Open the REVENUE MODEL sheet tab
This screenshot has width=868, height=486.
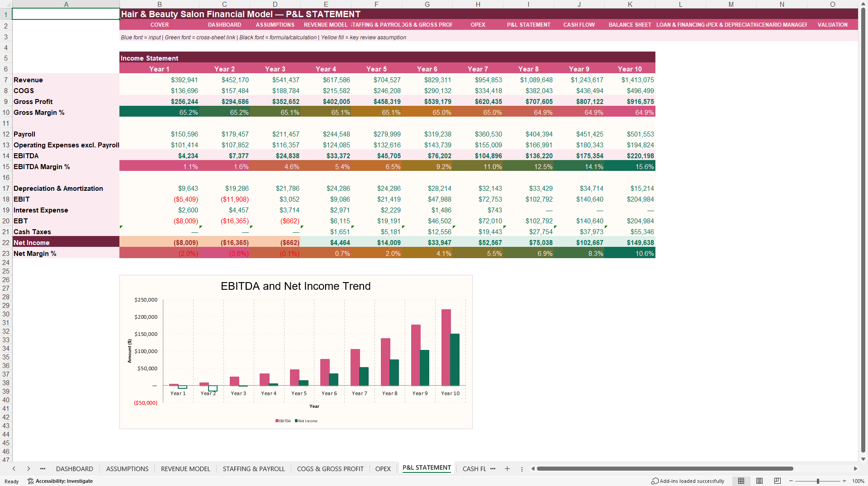pyautogui.click(x=185, y=469)
